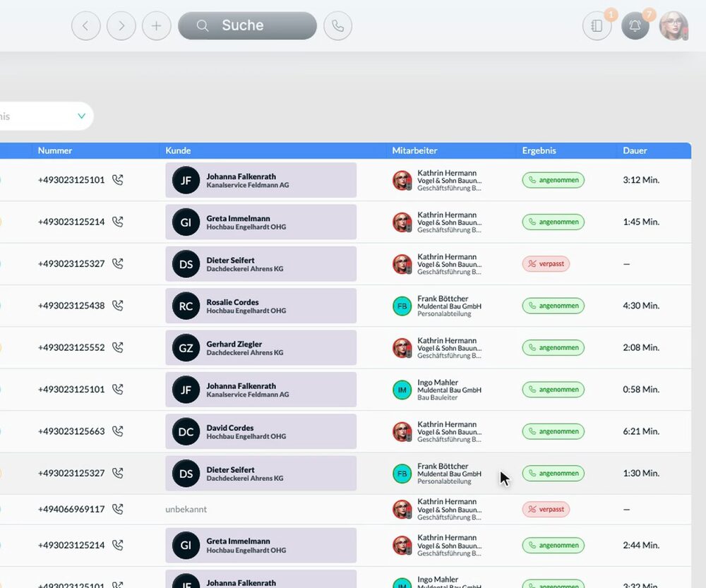Open the notifications bell
Screen dimensions: 706x588
(635, 25)
